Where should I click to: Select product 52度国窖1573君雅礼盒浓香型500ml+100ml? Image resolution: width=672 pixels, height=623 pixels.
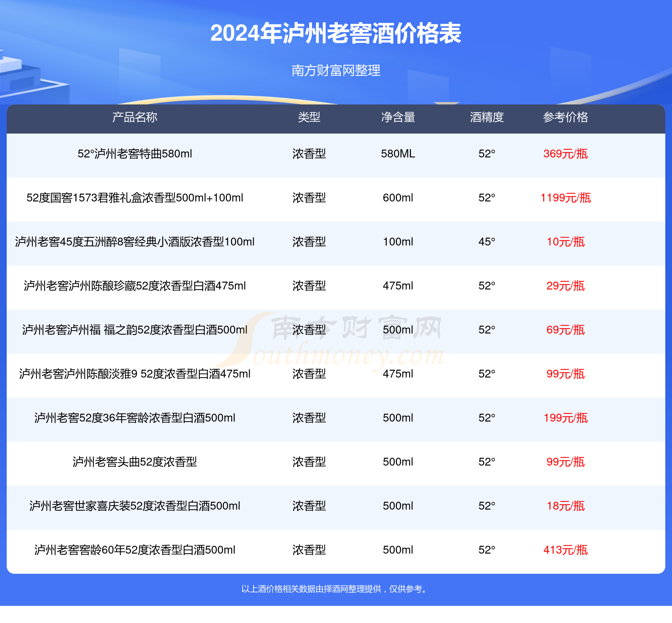(x=135, y=198)
